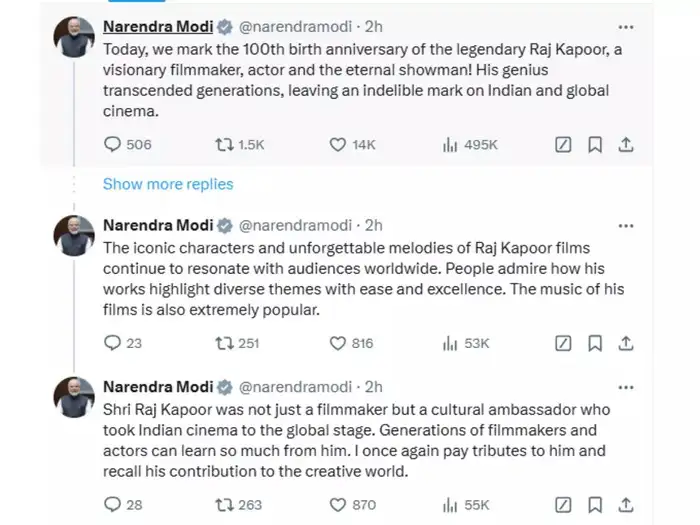Bookmark the cultural ambassador tweet
Screen dimensions: 700x525
(595, 506)
